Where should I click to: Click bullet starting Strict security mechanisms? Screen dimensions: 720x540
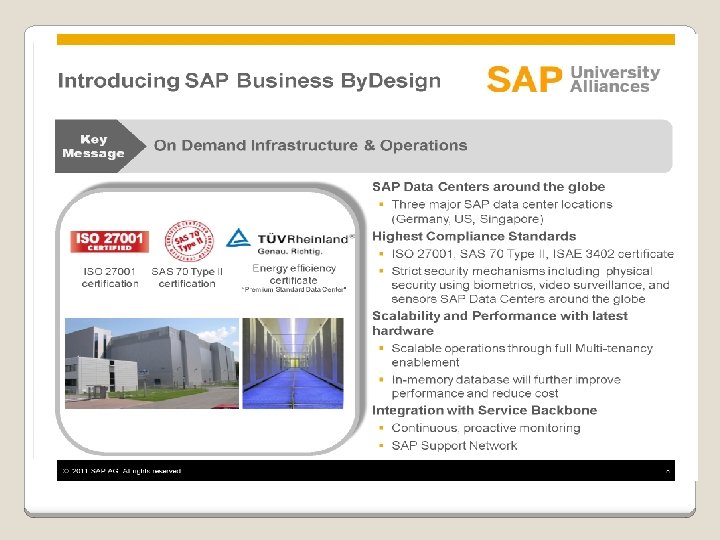[530, 285]
